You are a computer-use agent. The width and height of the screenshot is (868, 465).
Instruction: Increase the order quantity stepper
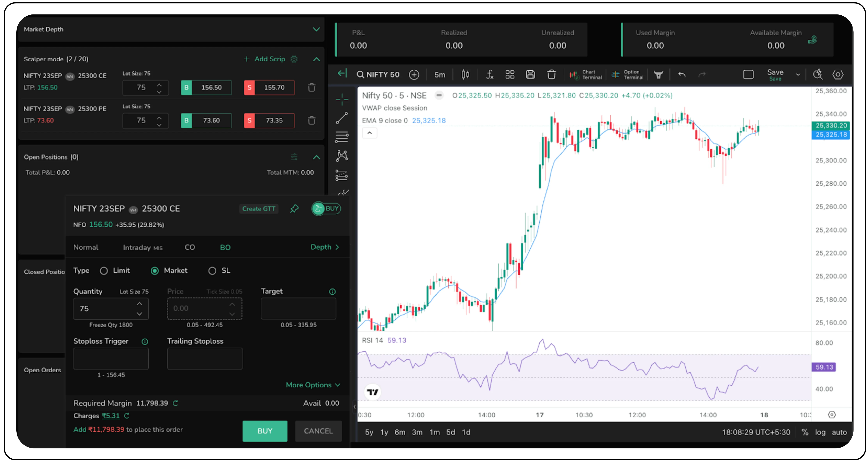pyautogui.click(x=139, y=304)
